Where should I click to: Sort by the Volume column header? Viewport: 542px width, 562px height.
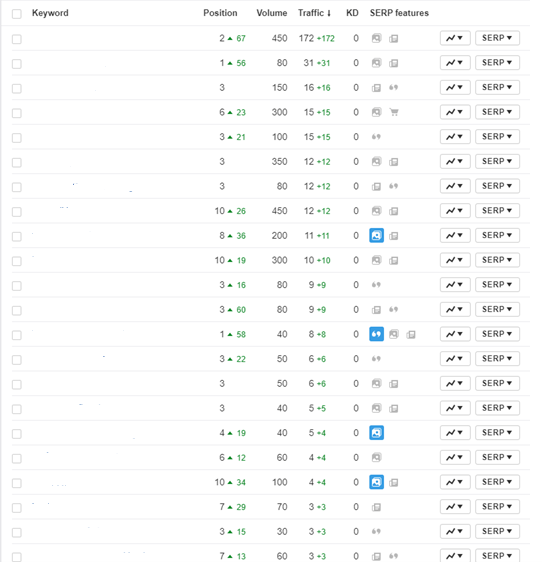click(x=272, y=13)
